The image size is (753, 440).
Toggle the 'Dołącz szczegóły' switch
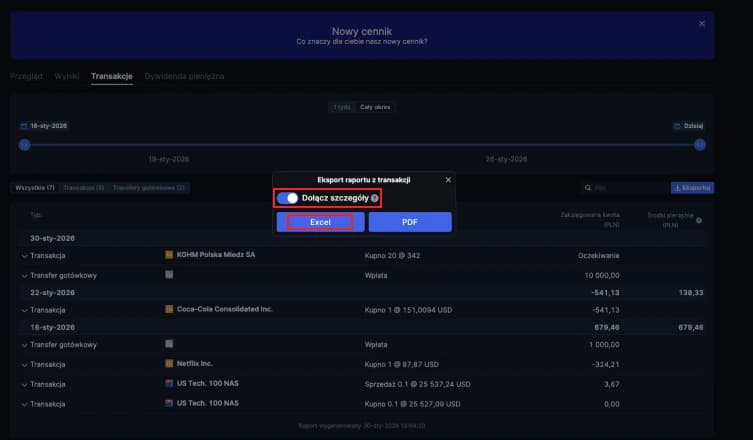click(x=288, y=198)
